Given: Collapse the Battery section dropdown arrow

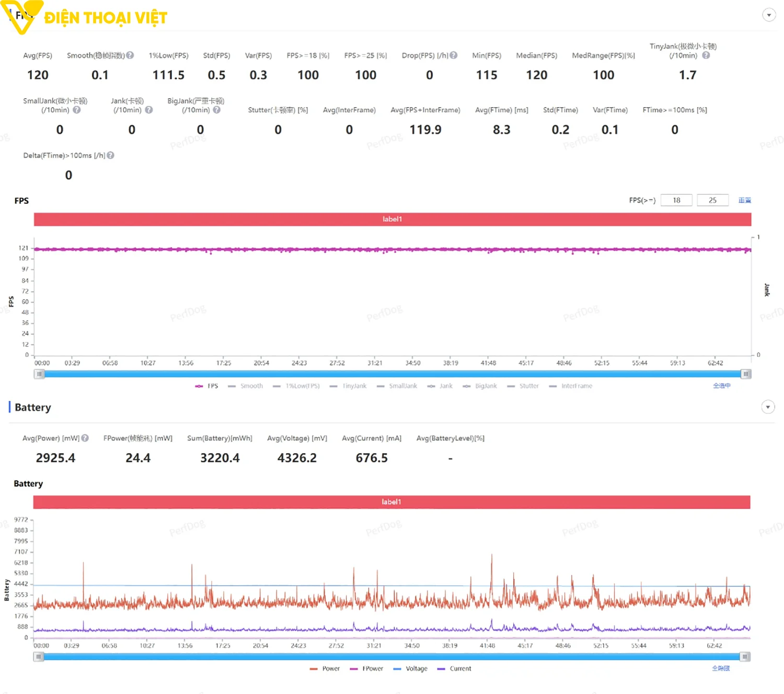Looking at the screenshot, I should tap(768, 407).
